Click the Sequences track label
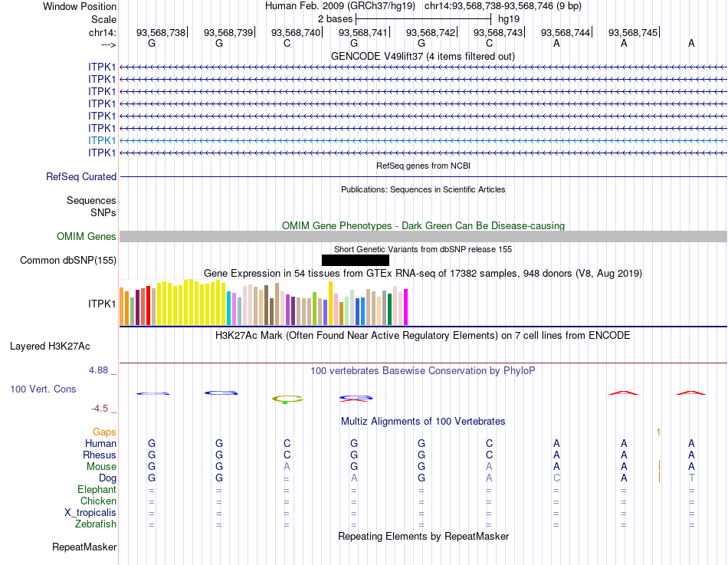The image size is (728, 565). pos(91,200)
